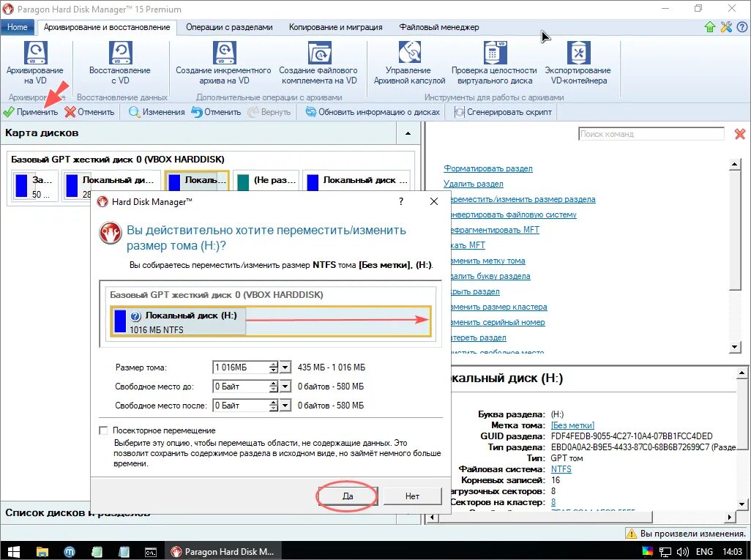Open File Explorer from the taskbar
The height and width of the screenshot is (560, 751).
pos(42,551)
